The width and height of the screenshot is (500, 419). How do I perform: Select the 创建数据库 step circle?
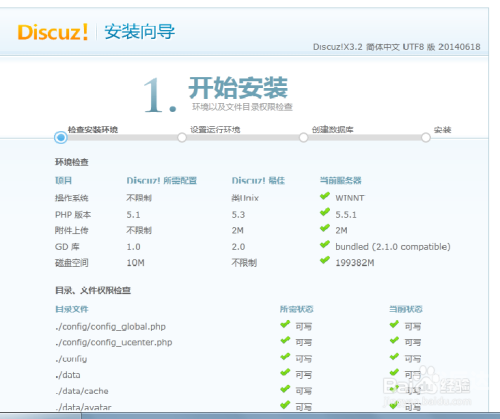[x=303, y=137]
